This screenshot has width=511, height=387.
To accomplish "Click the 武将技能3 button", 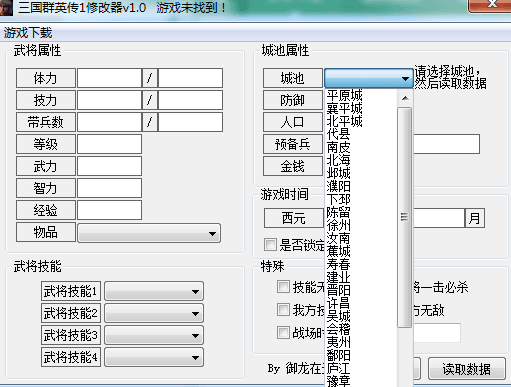I will pos(71,335).
